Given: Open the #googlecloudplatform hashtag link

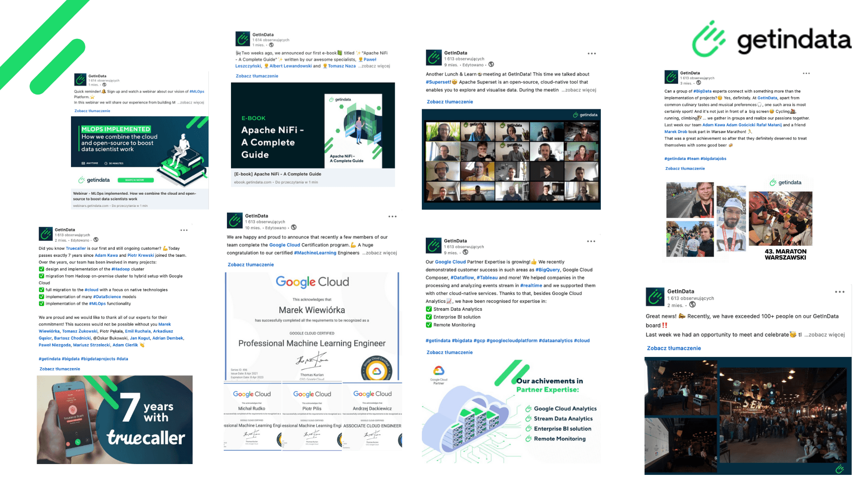Looking at the screenshot, I should pos(512,341).
